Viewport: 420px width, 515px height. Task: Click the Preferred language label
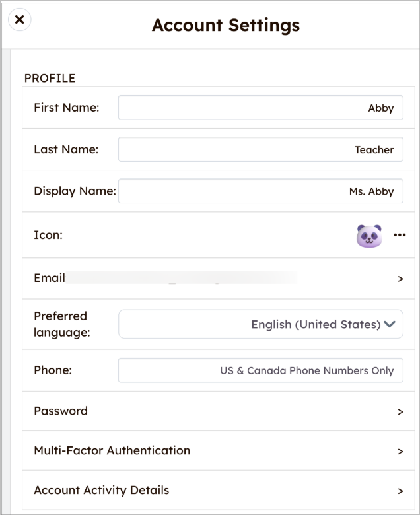click(x=62, y=324)
